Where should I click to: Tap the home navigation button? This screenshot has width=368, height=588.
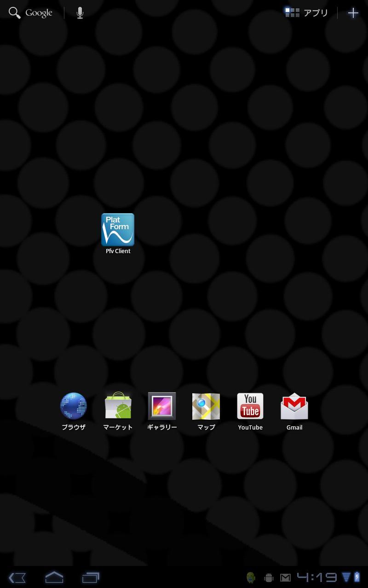[54, 577]
